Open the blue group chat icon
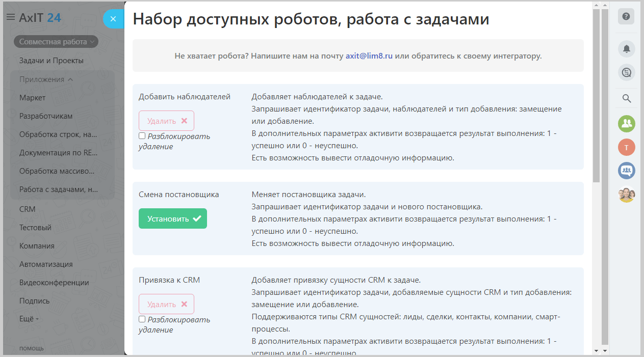Viewport: 644px width, 357px height. tap(626, 171)
